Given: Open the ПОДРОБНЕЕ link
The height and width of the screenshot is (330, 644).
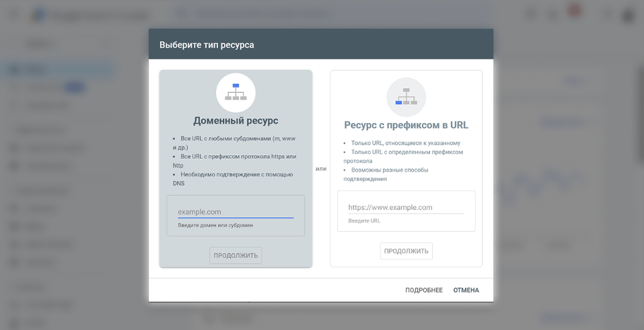Looking at the screenshot, I should point(424,290).
